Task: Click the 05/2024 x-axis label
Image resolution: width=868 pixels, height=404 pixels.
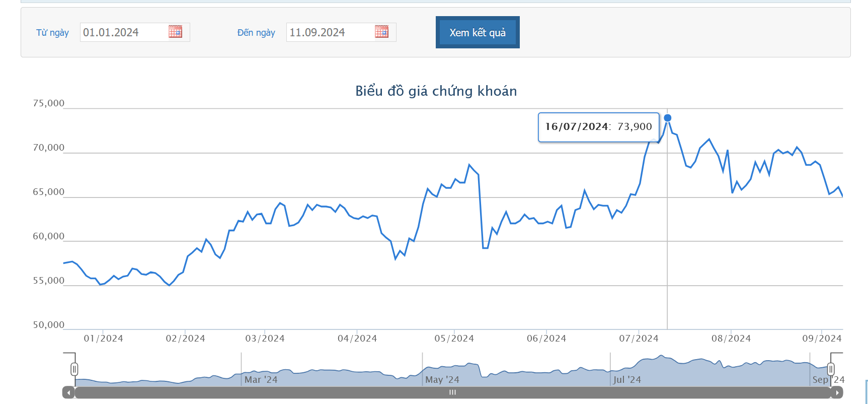Action: click(454, 339)
